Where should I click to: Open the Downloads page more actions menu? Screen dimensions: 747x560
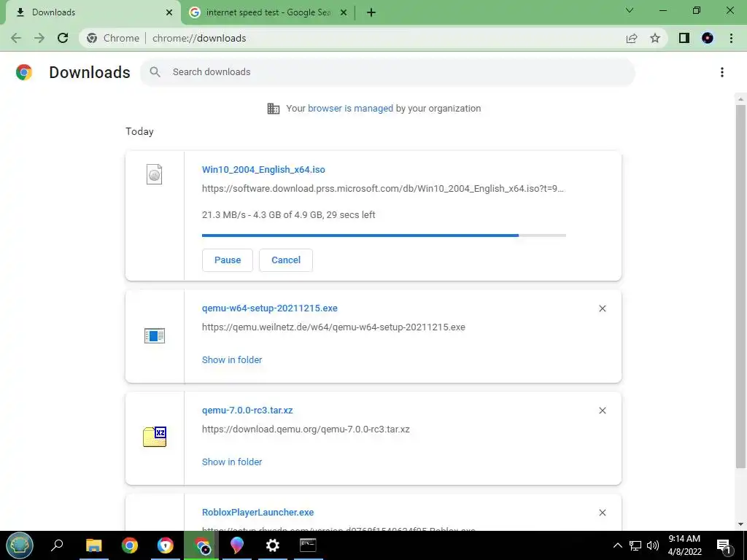(721, 72)
